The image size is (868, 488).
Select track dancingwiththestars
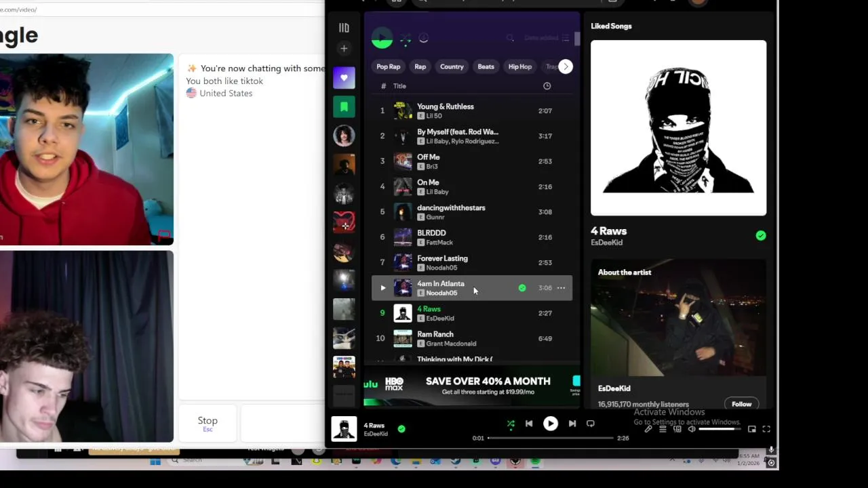tap(472, 212)
